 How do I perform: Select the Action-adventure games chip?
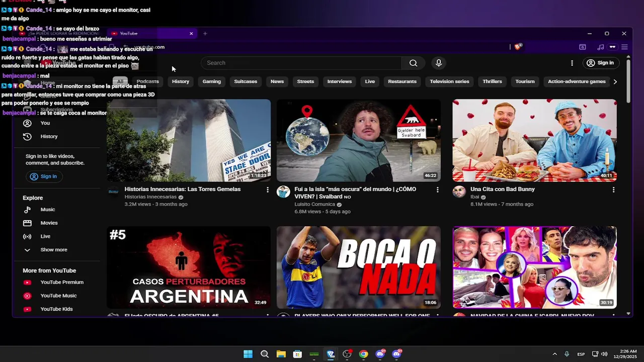pos(577,81)
